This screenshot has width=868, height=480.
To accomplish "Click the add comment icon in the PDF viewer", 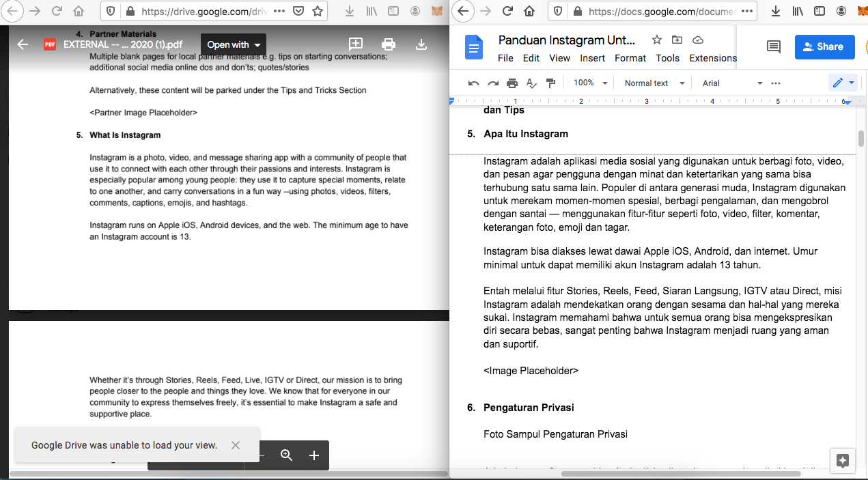I will 356,44.
